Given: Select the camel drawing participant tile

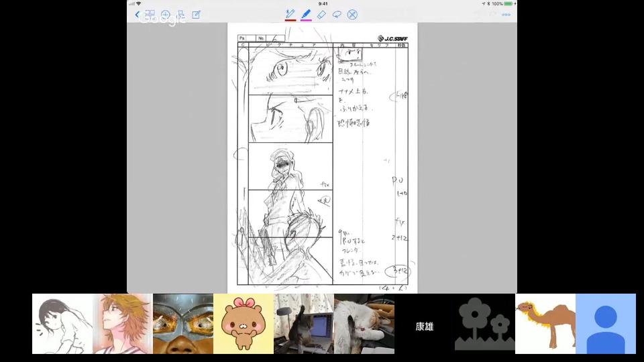Looking at the screenshot, I should point(545,324).
